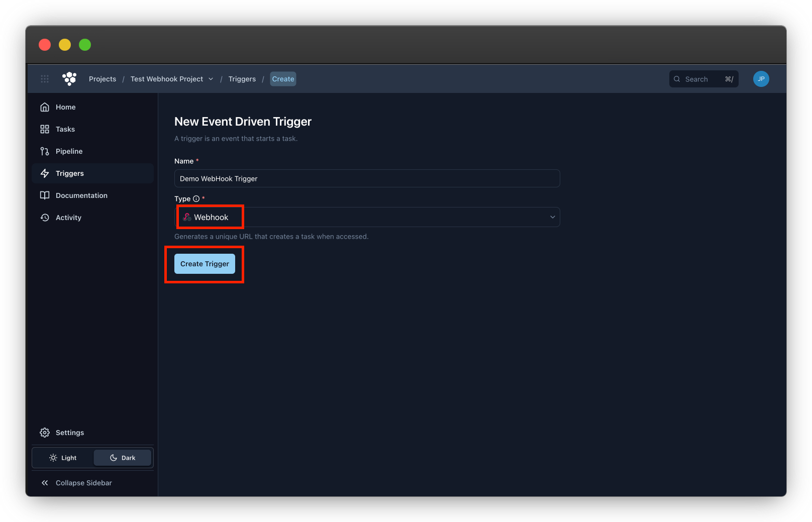Go to Triggers in the sidebar

[x=69, y=173]
